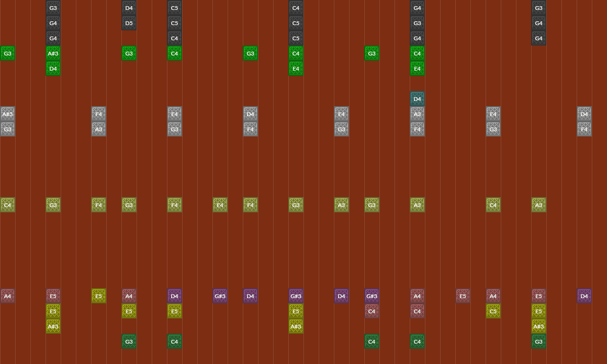Select olive A3 in a purple D4 column
Image resolution: width=607 pixels, height=364 pixels.
point(341,205)
